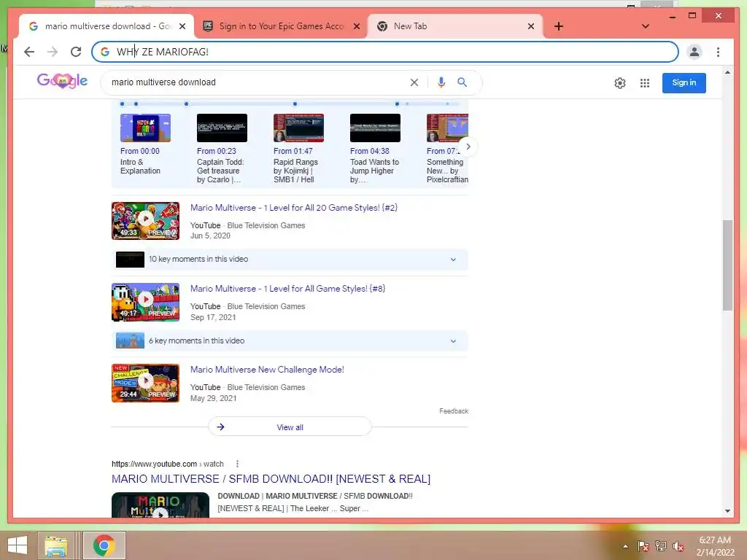
Task: Click the scrollbar up arrow
Action: (x=727, y=72)
